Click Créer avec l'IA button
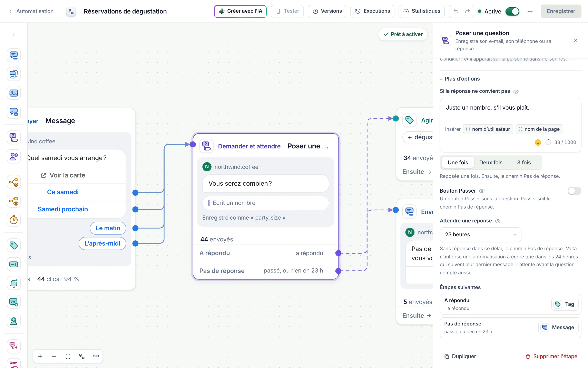 tap(240, 11)
